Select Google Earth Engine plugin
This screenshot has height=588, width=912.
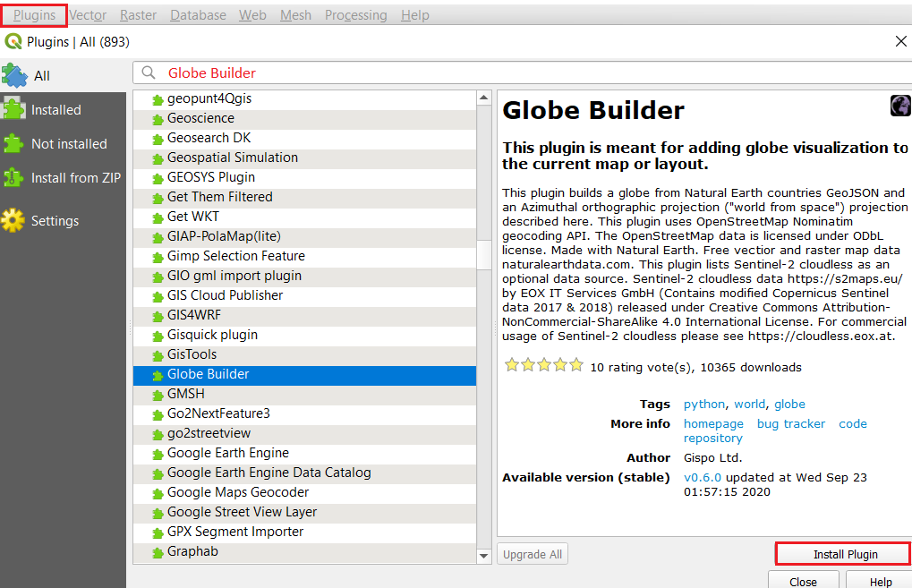(305, 453)
